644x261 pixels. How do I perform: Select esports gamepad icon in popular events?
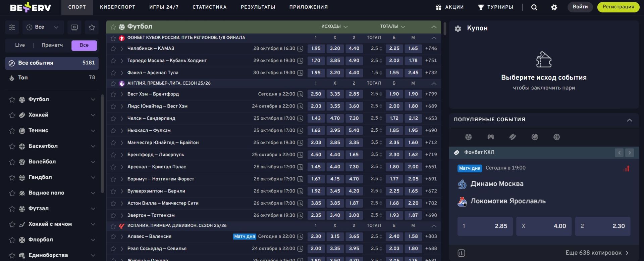[490, 137]
